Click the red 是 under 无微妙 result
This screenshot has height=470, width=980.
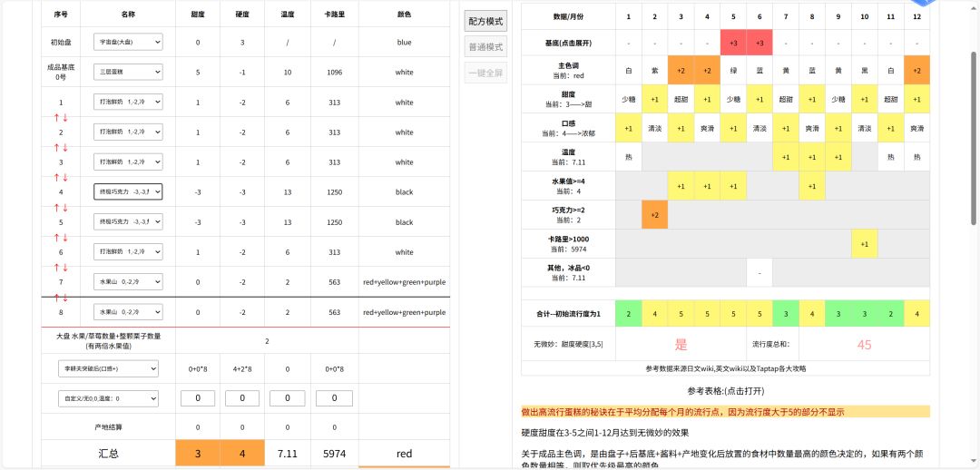click(x=681, y=344)
